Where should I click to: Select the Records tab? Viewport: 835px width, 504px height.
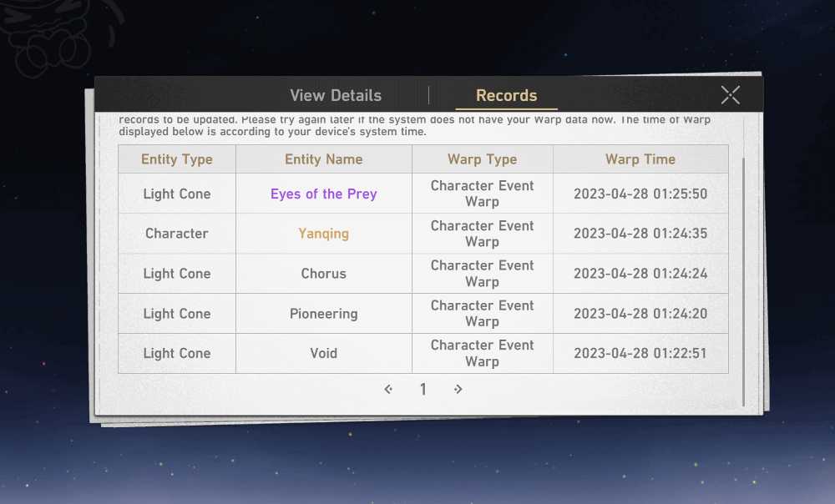pyautogui.click(x=507, y=95)
